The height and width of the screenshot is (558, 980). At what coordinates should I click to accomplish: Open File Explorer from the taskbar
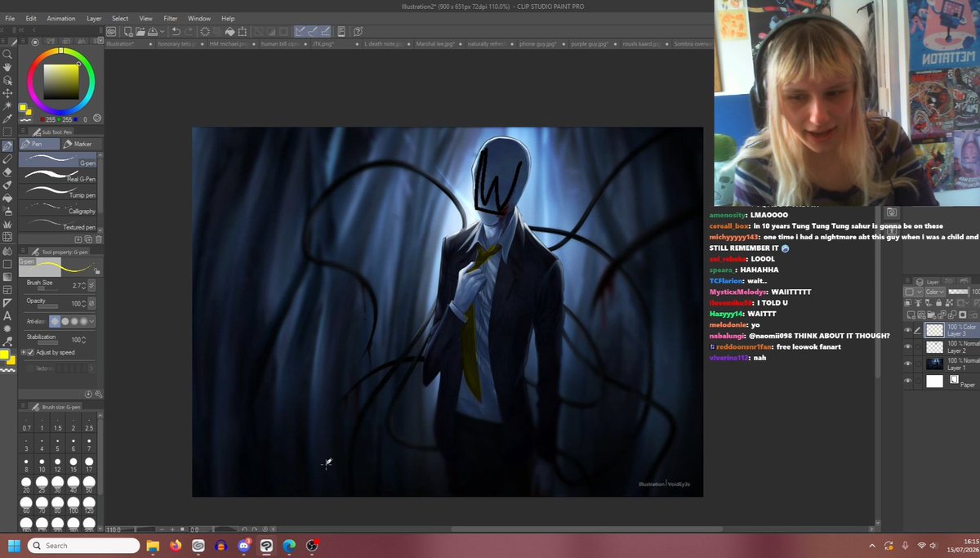(152, 545)
